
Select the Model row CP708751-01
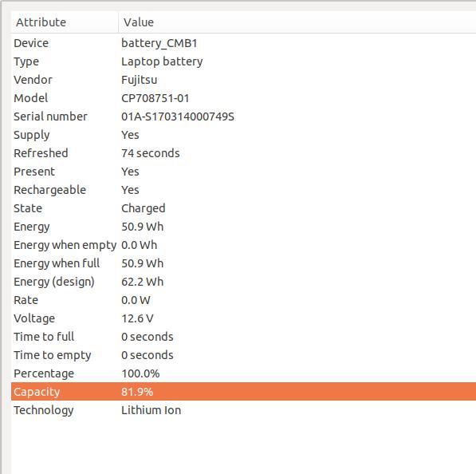click(243, 98)
